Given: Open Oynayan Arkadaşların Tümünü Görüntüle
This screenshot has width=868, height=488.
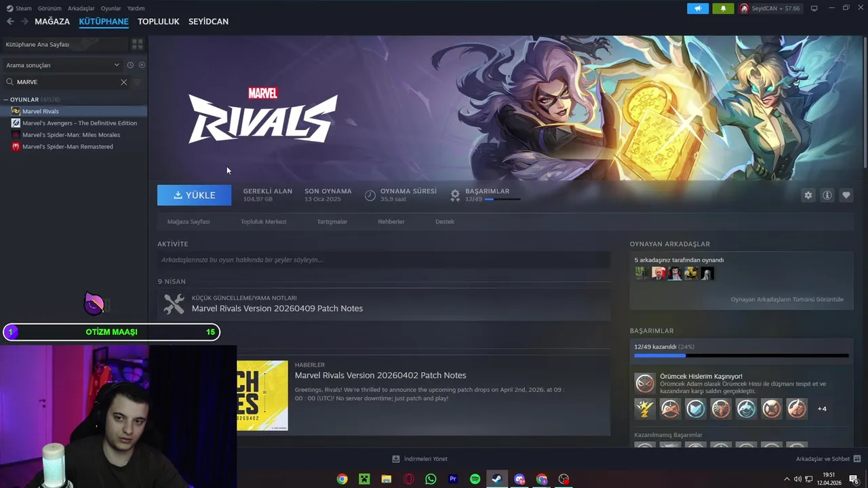Looking at the screenshot, I should 787,299.
